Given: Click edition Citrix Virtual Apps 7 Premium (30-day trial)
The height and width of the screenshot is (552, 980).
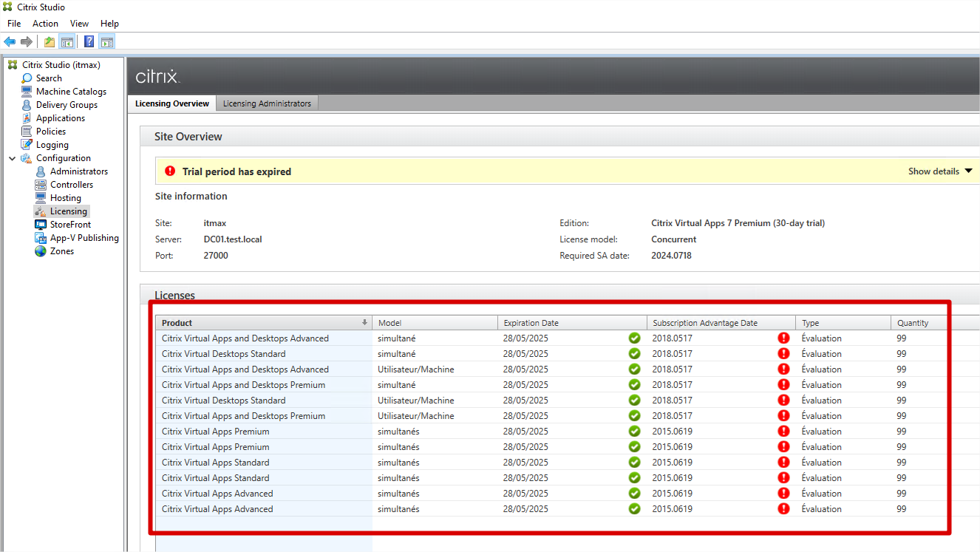Looking at the screenshot, I should click(738, 223).
